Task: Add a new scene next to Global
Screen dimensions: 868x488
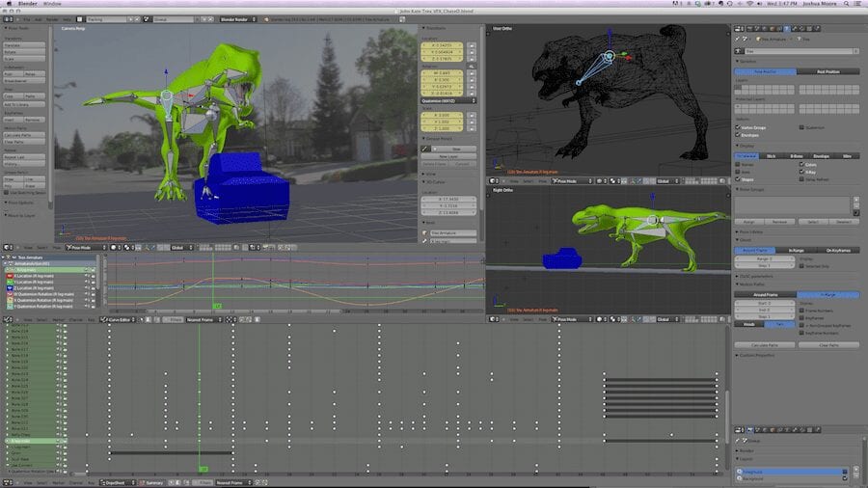Action: pyautogui.click(x=203, y=19)
